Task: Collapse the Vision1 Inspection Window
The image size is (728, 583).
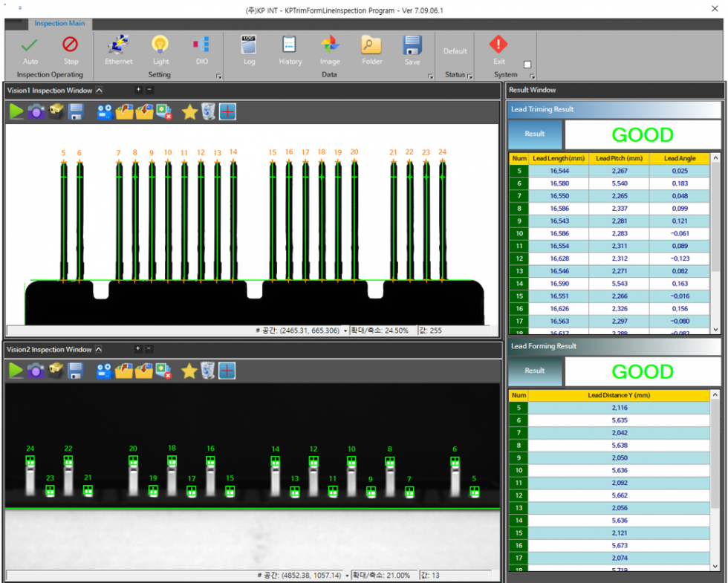Action: click(x=100, y=91)
